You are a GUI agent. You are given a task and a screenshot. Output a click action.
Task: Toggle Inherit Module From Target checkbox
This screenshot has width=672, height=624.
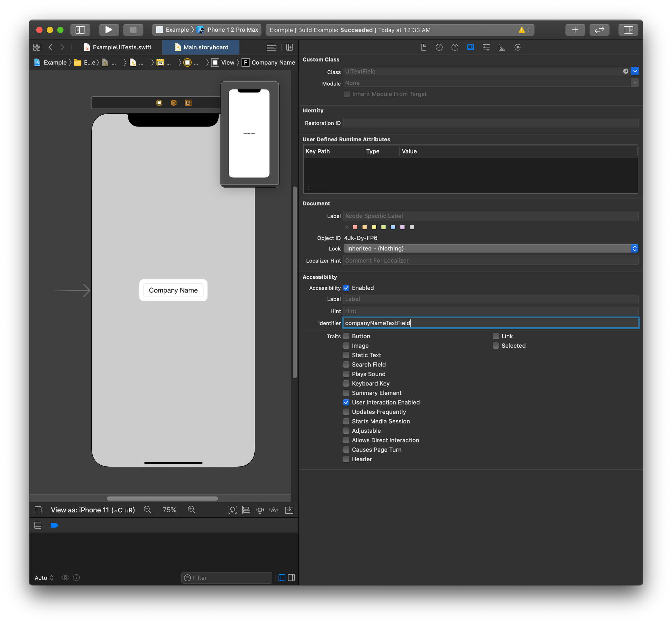coord(346,94)
